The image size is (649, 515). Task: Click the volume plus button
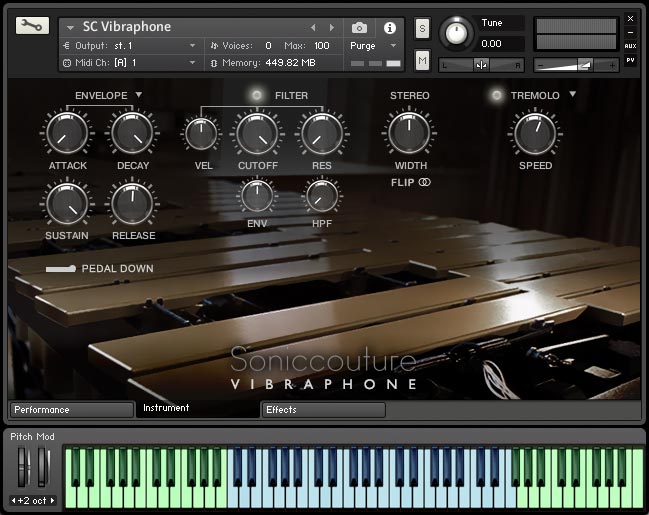612,65
